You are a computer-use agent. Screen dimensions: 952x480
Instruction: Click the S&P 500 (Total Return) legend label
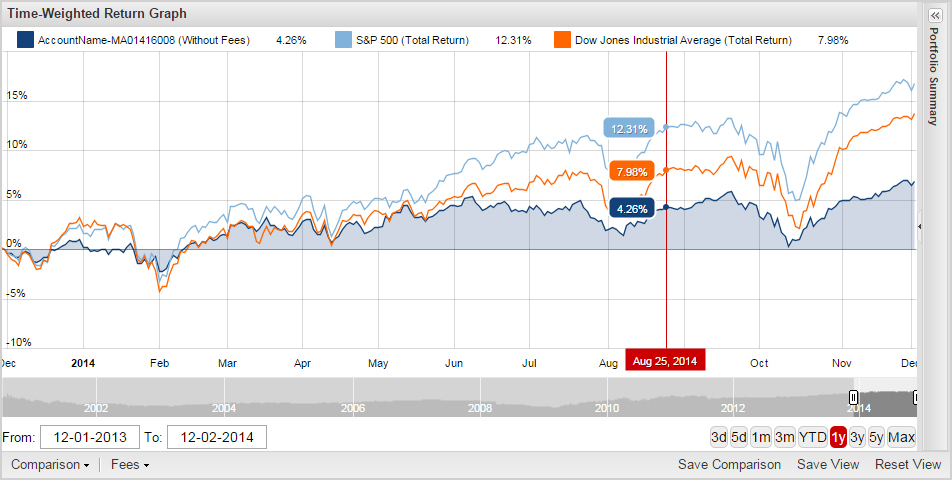tap(412, 40)
